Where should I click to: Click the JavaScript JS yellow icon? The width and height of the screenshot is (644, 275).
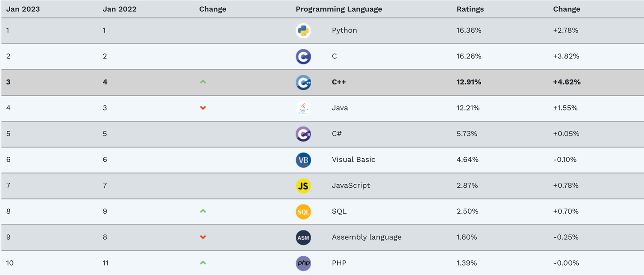tap(303, 186)
